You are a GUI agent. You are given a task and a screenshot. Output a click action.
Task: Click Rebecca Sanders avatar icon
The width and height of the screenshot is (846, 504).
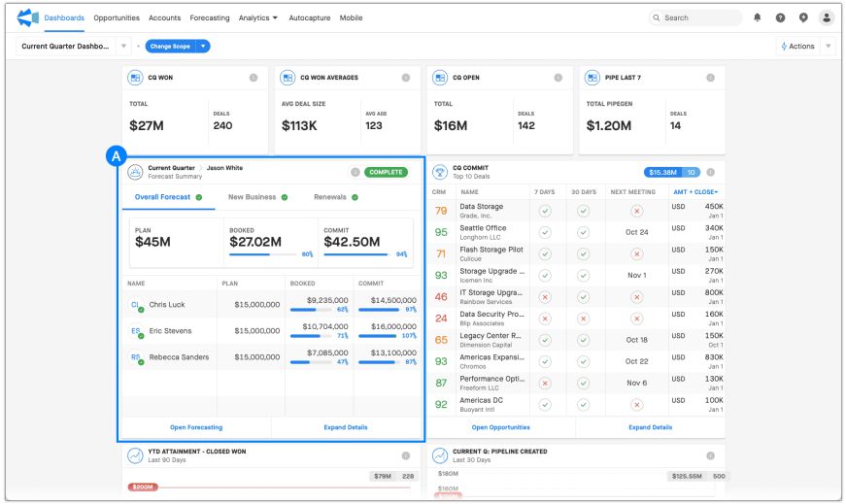(136, 357)
